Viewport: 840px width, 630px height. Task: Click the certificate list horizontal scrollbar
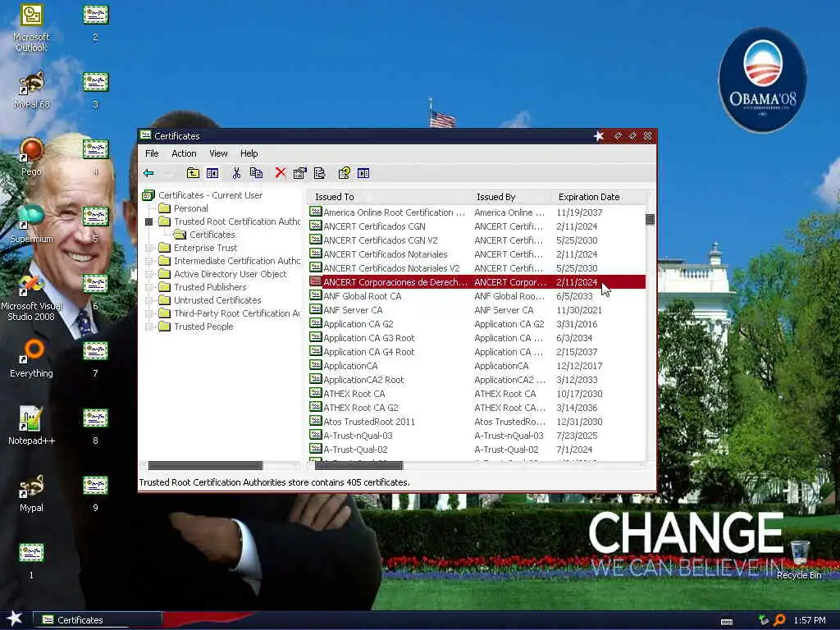358,465
